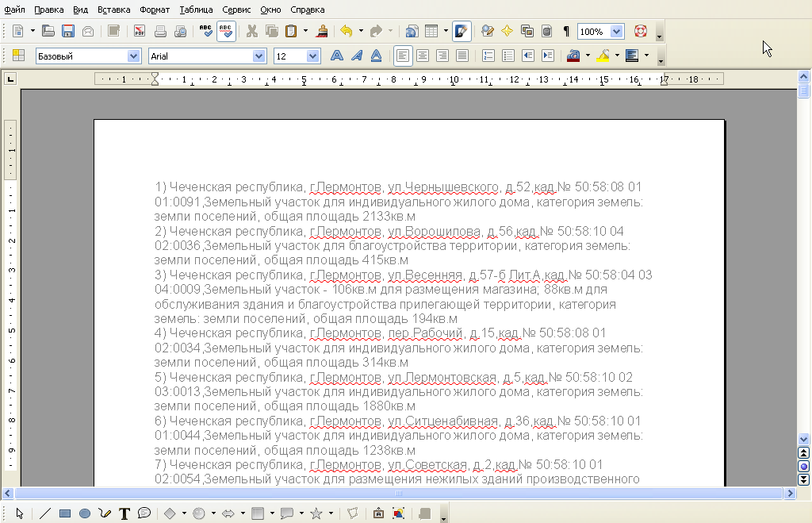This screenshot has width=812, height=523.
Task: Insert a hyperlink
Action: coord(412,31)
